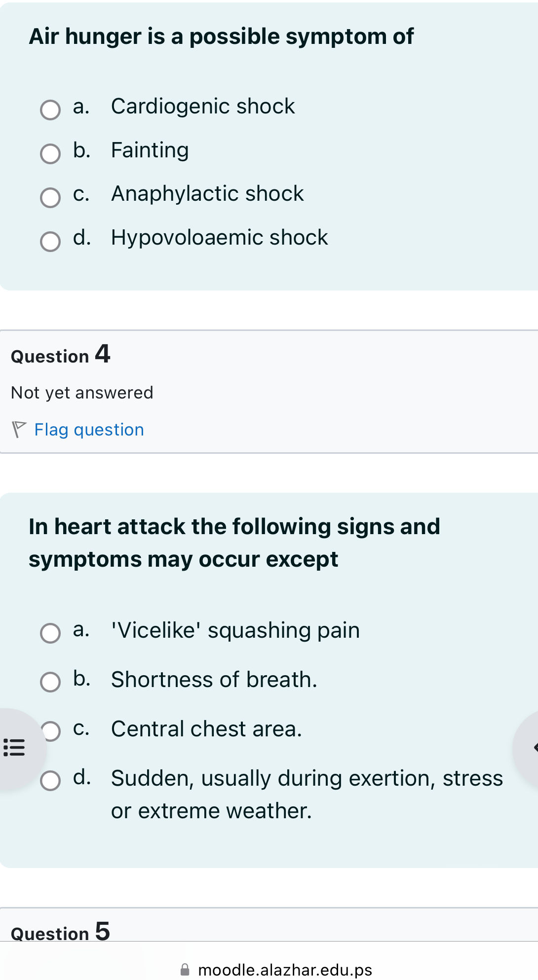Tap the padlock icon in address bar

[185, 970]
